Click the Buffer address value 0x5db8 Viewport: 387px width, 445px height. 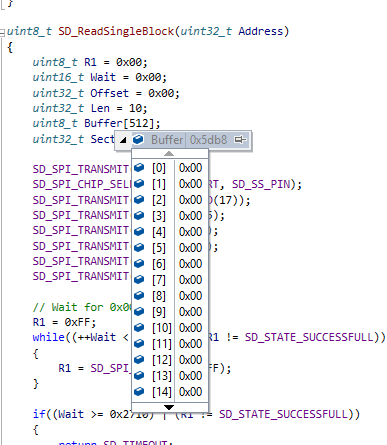(x=208, y=140)
